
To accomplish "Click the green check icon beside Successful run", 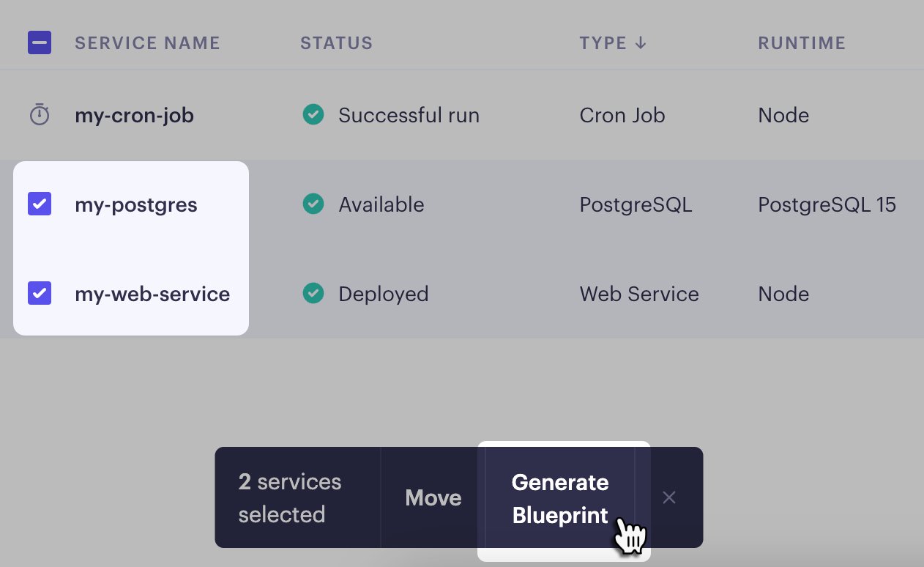I will click(313, 115).
